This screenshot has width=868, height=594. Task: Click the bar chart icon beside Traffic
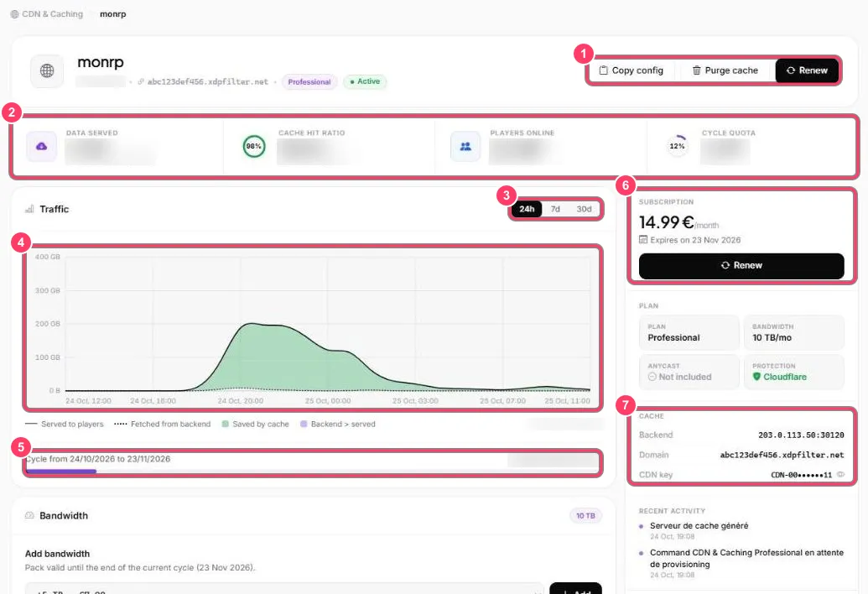pos(29,209)
